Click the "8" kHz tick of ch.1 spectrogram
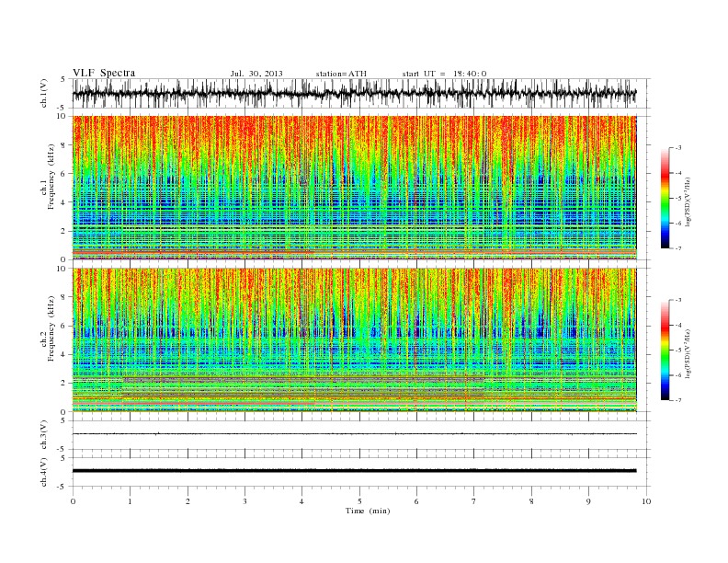Viewport: 728px width, 563px height. point(64,145)
